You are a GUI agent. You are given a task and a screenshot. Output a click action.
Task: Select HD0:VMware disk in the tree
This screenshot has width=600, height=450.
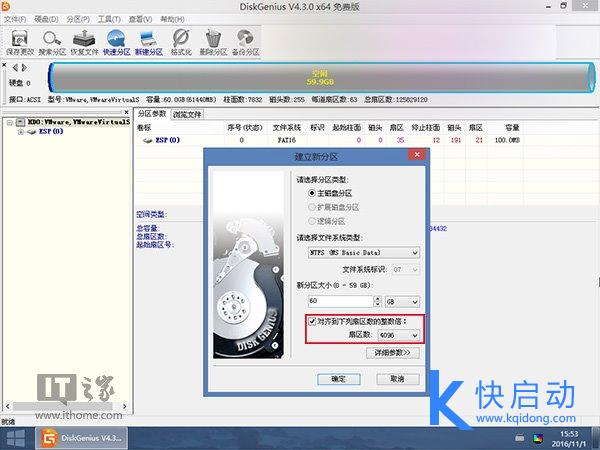(78, 122)
